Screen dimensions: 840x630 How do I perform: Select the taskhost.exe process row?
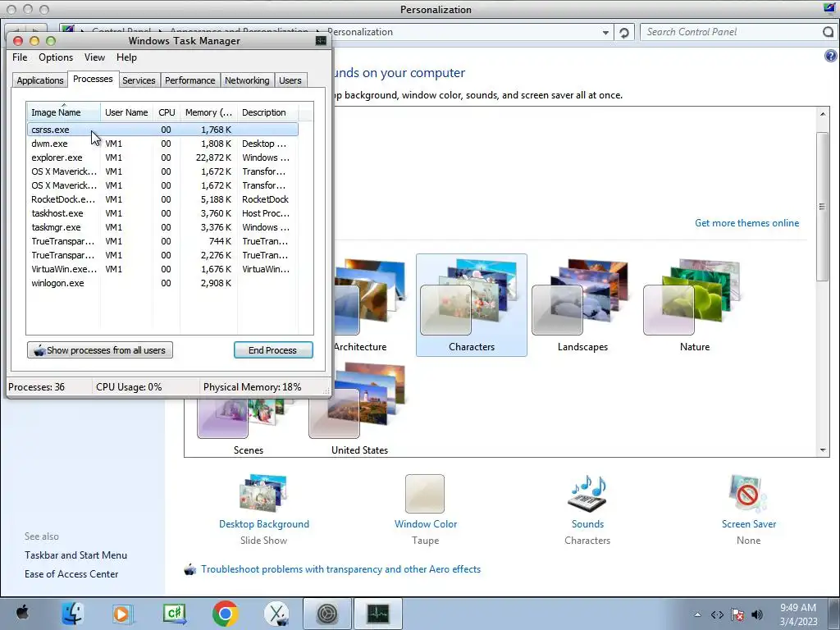coord(162,213)
